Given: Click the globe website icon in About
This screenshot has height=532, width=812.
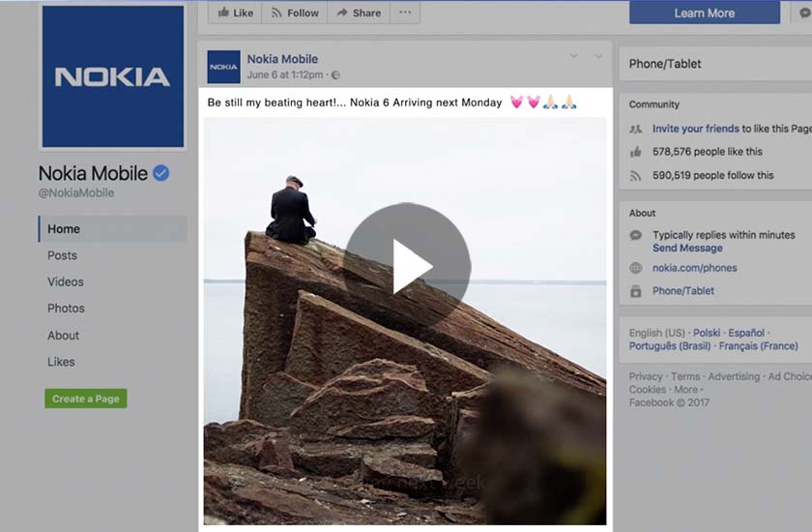Looking at the screenshot, I should (635, 268).
